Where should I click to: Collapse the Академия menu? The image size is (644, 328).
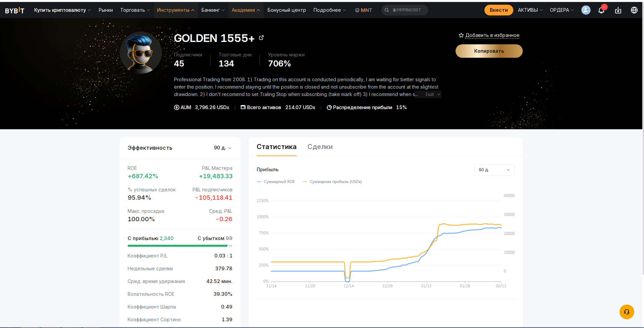pos(246,10)
